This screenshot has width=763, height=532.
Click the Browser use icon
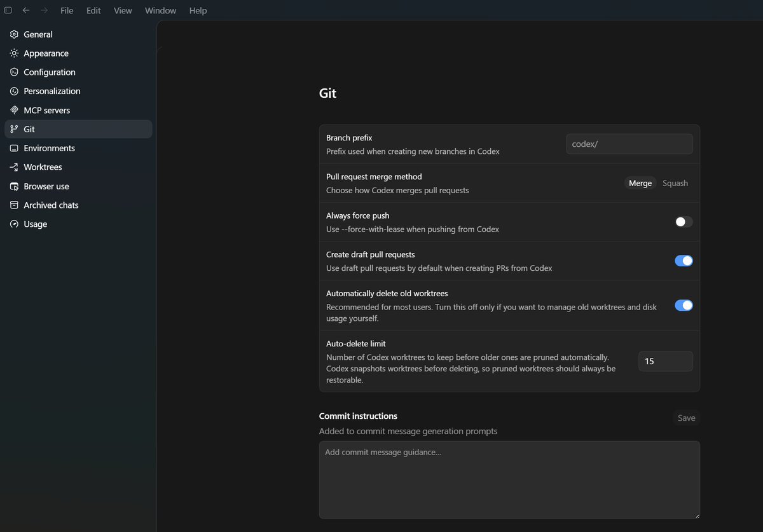point(14,186)
